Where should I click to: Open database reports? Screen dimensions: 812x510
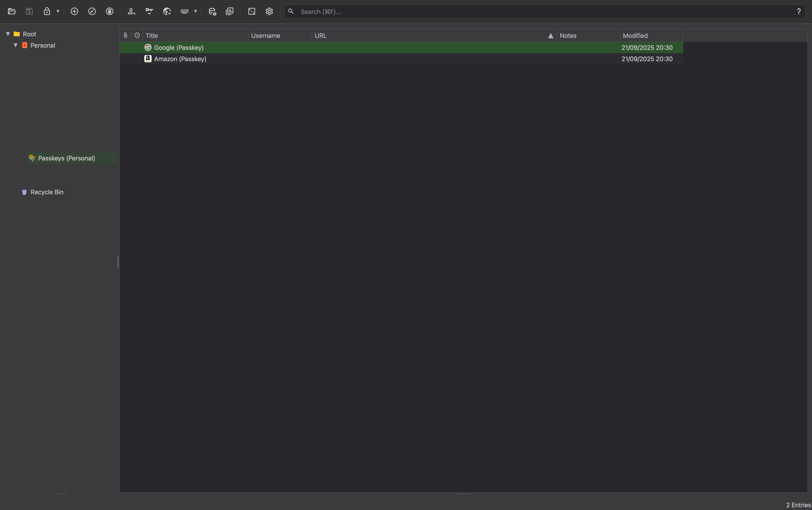click(x=230, y=12)
